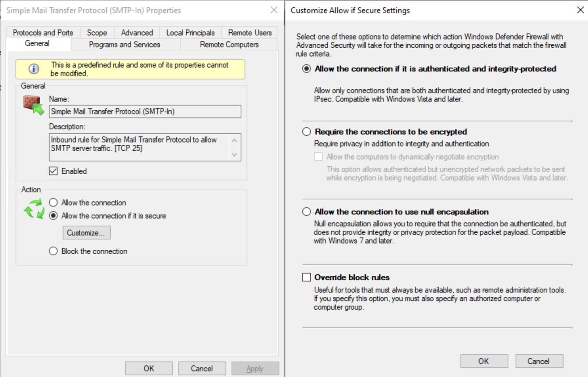Select Block the connection option
588x377 pixels.
coord(53,251)
